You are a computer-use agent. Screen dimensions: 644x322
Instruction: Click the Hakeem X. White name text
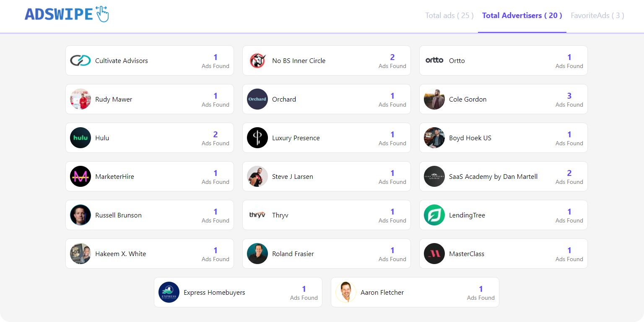[x=121, y=254]
